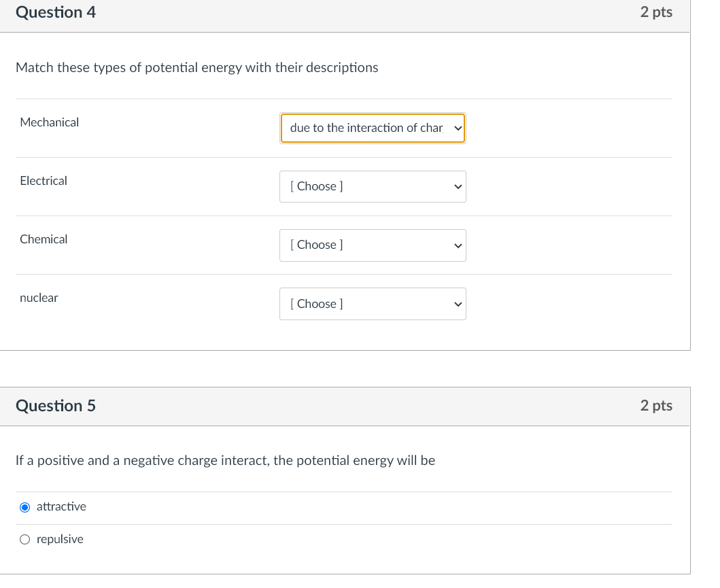Screen dimensions: 720x588
Task: Click the Question 5 prompt text
Action: pos(226,460)
